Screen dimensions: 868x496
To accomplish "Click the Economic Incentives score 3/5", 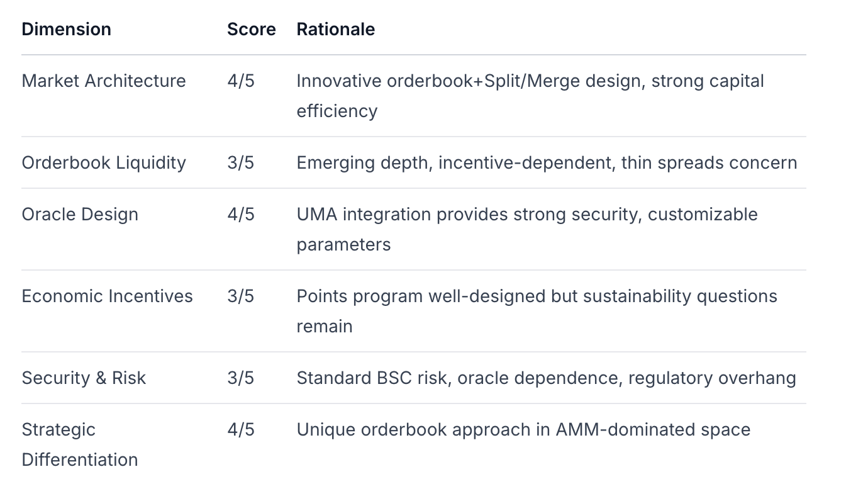I will click(241, 296).
